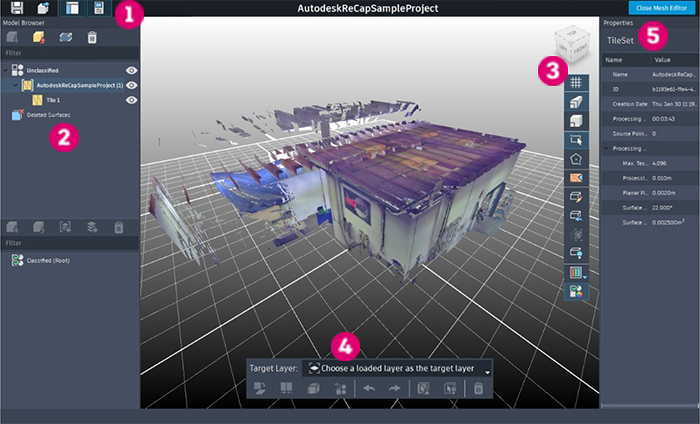Click the lower Filter field above Classified (Root)
This screenshot has height=424, width=700.
[x=70, y=243]
